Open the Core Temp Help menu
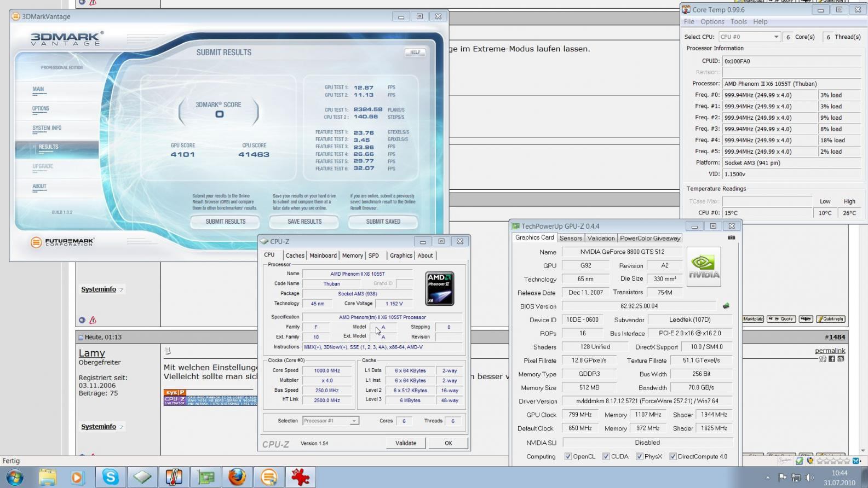 pyautogui.click(x=760, y=22)
